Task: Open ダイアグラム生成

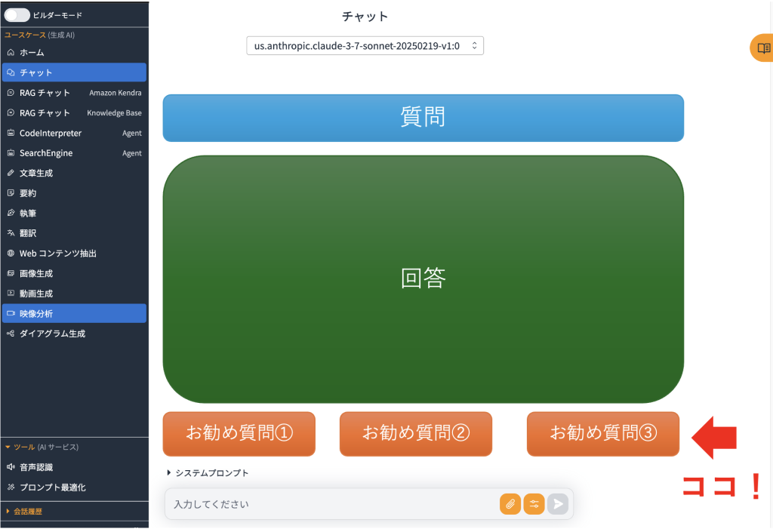Action: (x=75, y=334)
